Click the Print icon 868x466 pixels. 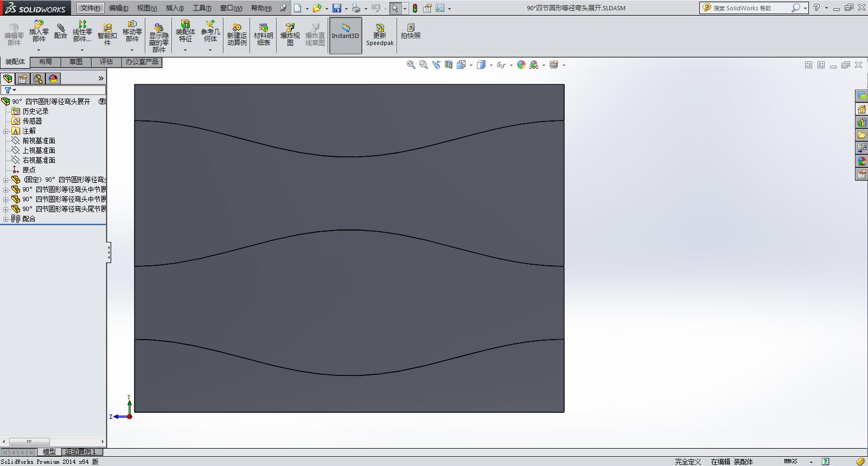(356, 8)
